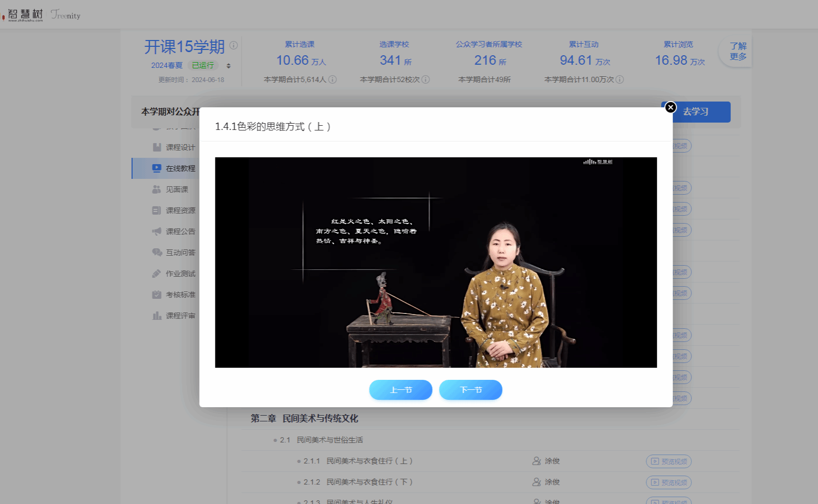818x504 pixels.
Task: Click the 下一节 next section button
Action: tap(471, 390)
